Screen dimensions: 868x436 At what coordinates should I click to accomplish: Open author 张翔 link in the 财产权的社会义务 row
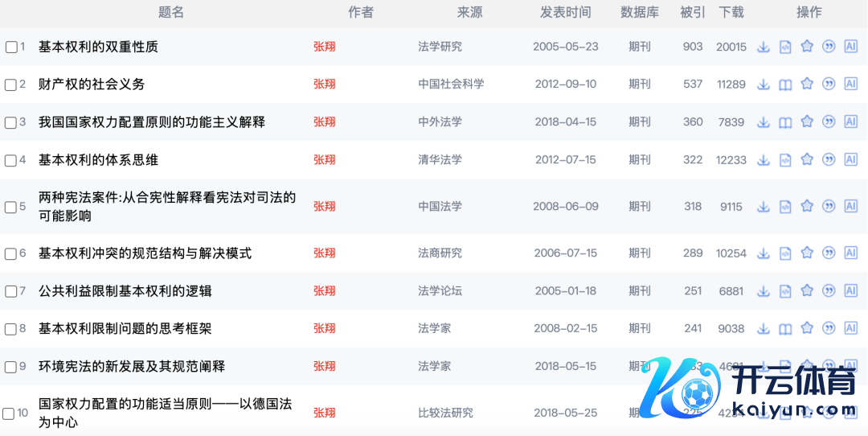point(324,84)
